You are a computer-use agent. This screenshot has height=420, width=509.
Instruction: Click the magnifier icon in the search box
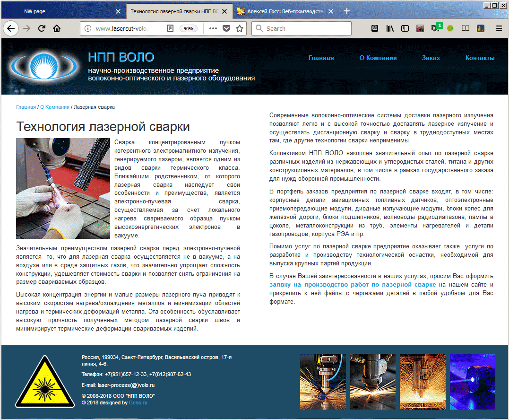pyautogui.click(x=259, y=28)
